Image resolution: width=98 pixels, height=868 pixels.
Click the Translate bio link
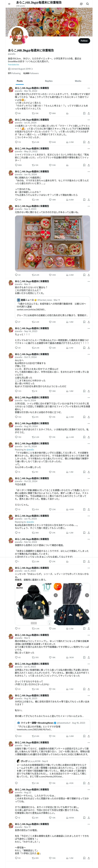[14, 64]
